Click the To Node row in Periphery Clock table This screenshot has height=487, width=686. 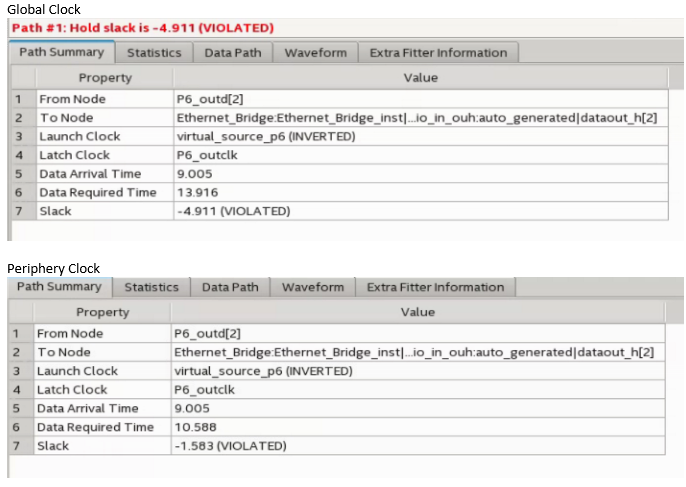pyautogui.click(x=64, y=352)
